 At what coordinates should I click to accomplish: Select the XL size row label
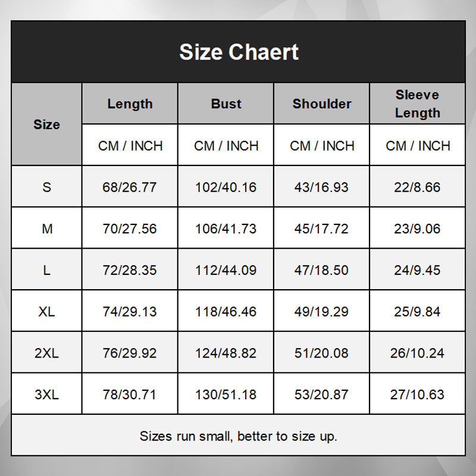point(46,311)
